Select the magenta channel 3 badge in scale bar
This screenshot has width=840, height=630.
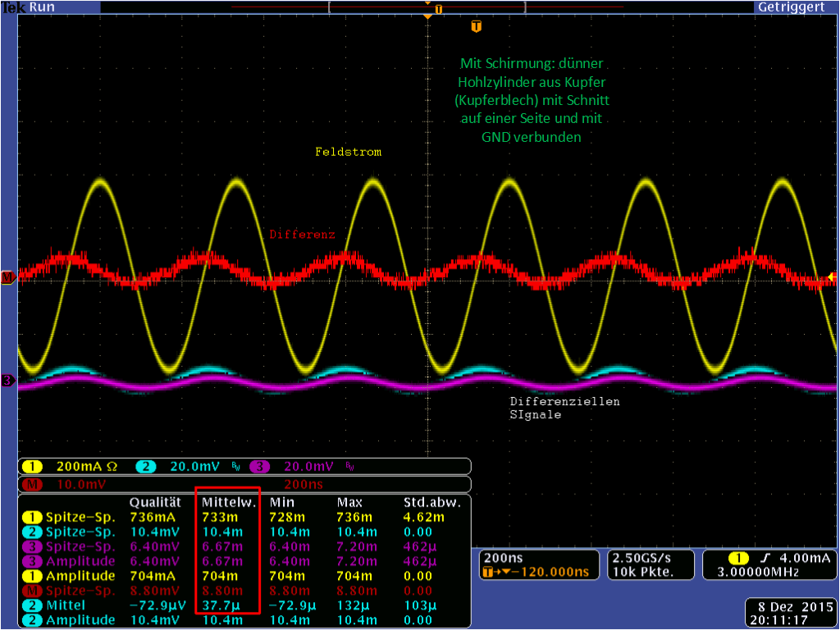259,467
